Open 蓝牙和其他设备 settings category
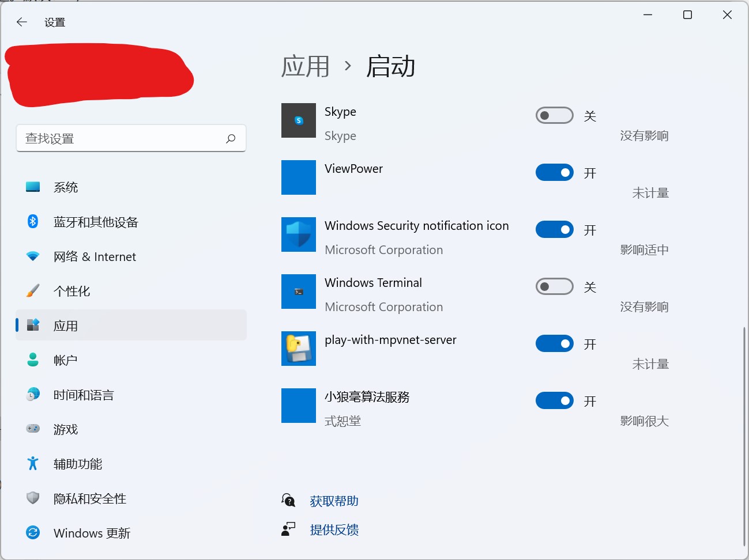749x560 pixels. [131, 222]
